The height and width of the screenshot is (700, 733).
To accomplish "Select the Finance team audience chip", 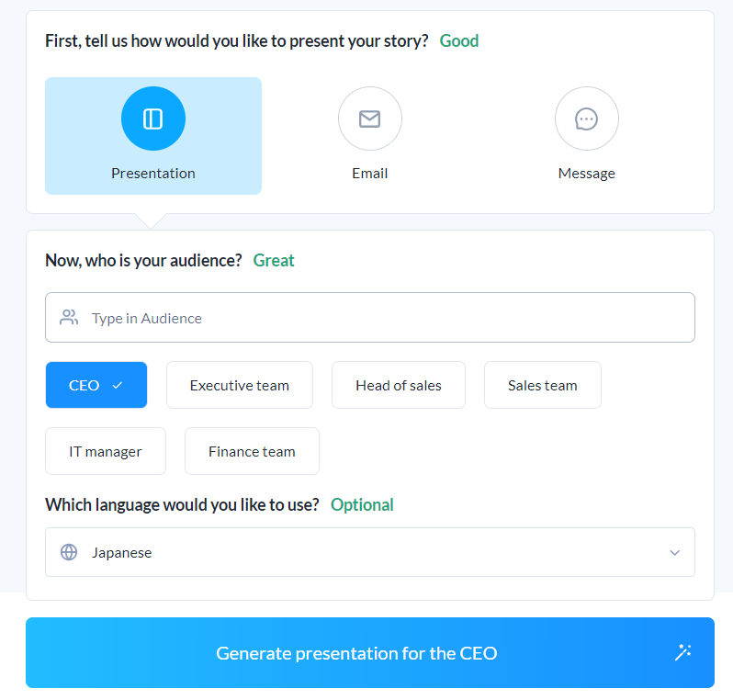I will click(x=252, y=451).
